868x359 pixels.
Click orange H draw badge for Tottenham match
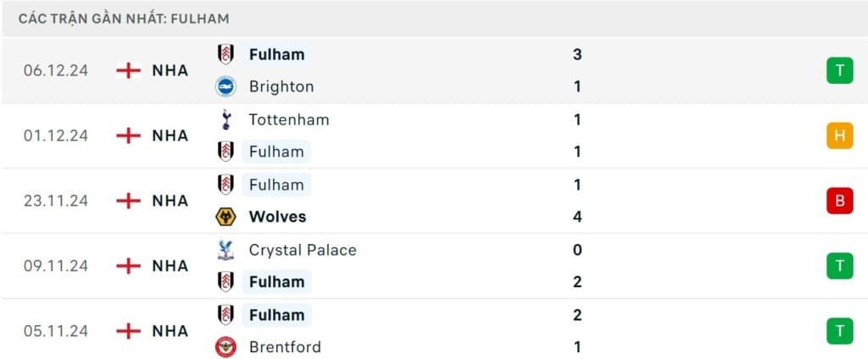click(x=839, y=135)
